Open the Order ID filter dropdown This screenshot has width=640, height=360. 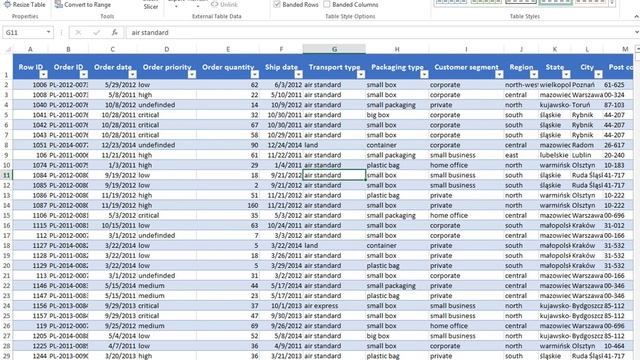(84, 74)
